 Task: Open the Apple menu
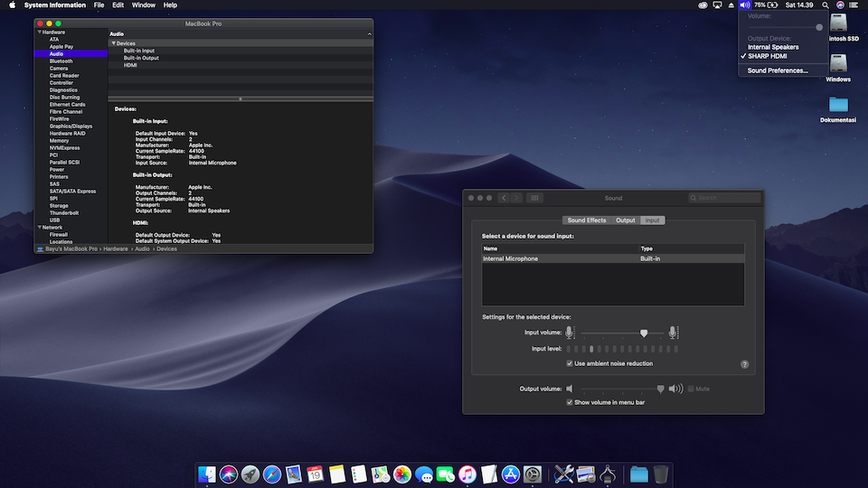12,5
